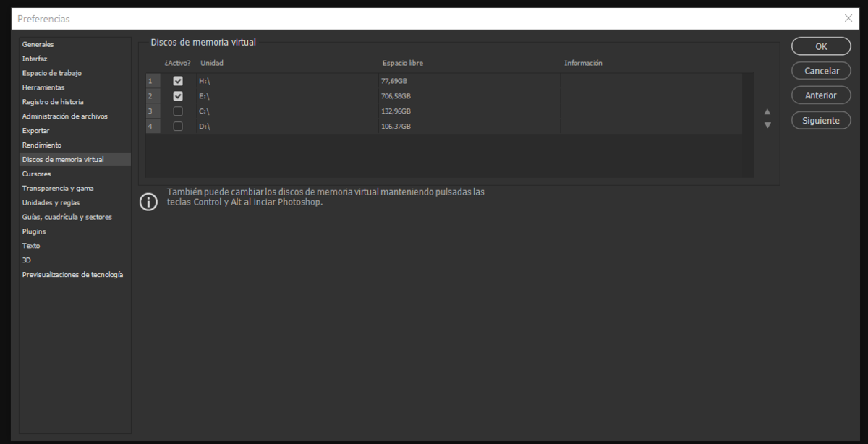Close the Preferencias dialog window
Viewport: 868px width, 444px height.
pyautogui.click(x=848, y=18)
